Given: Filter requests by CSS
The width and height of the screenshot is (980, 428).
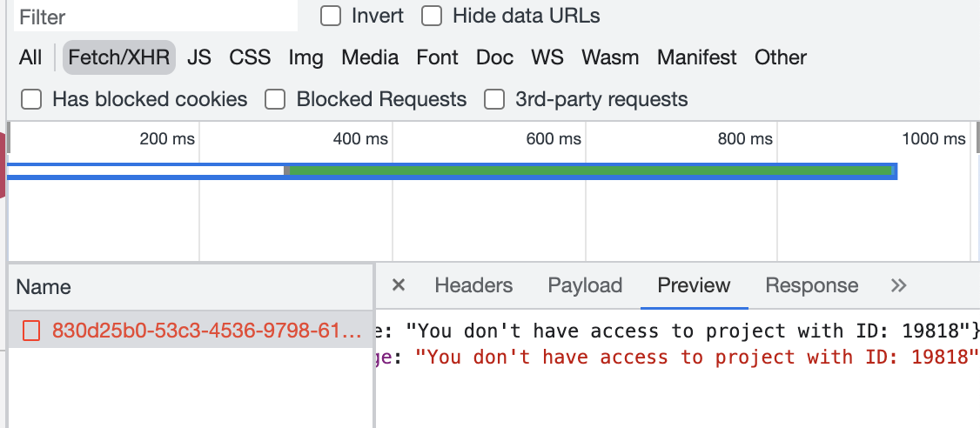Looking at the screenshot, I should point(250,57).
